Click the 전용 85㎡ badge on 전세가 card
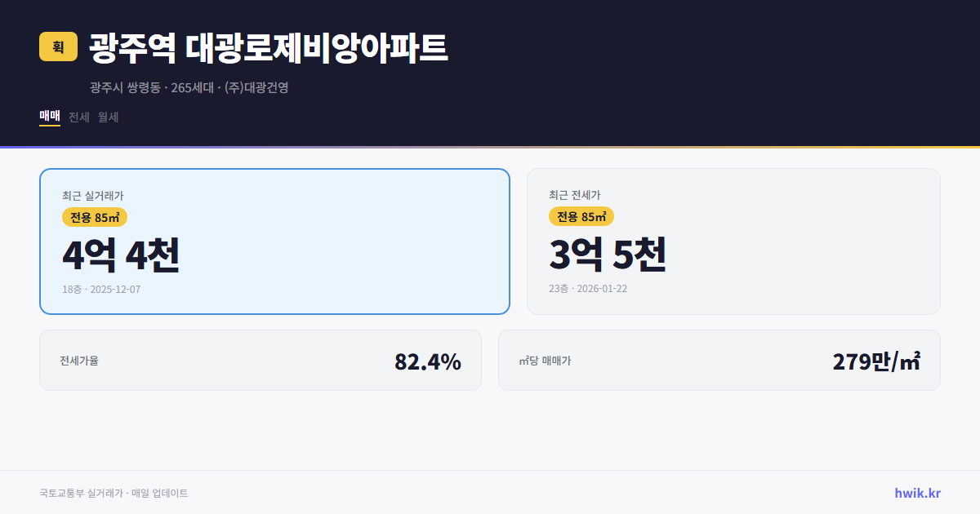 [x=581, y=217]
